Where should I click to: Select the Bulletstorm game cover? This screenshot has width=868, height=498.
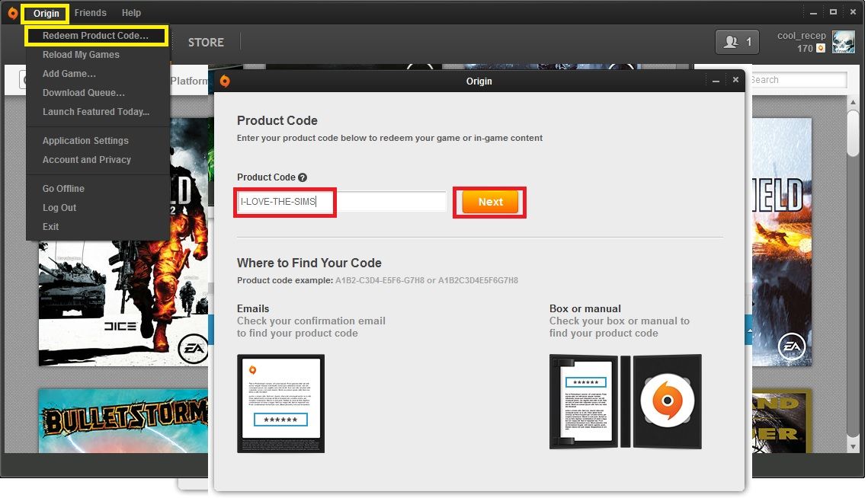click(x=123, y=420)
